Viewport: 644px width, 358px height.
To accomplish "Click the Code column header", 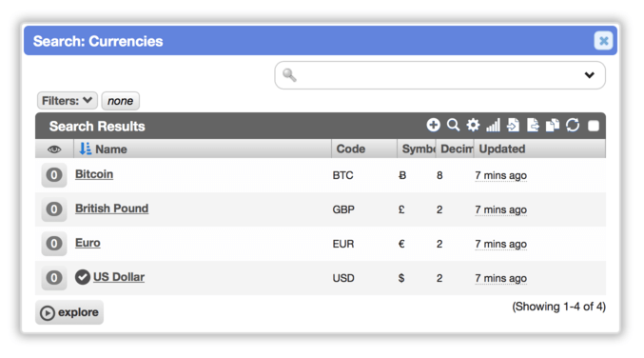I will [x=351, y=149].
